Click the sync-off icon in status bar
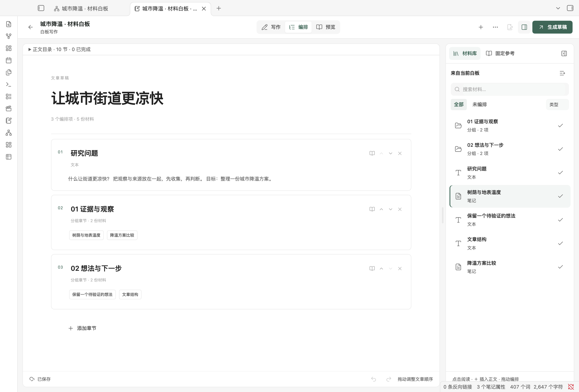Viewport: 579px width, 392px height. [x=571, y=387]
